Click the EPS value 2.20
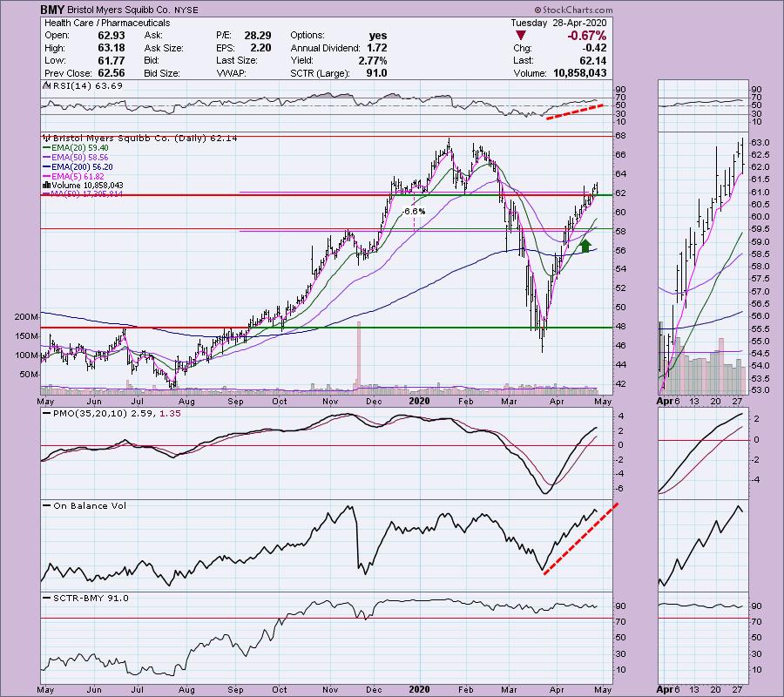784x697 pixels. tap(261, 48)
